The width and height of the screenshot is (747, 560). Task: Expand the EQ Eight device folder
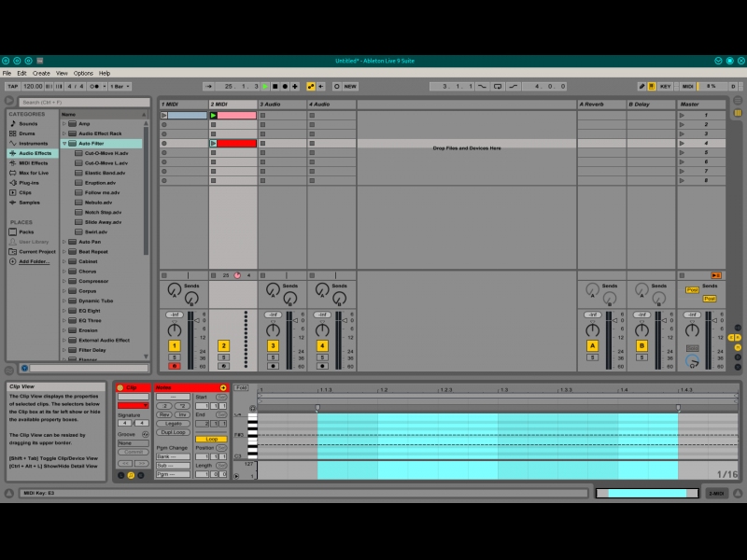pos(64,311)
